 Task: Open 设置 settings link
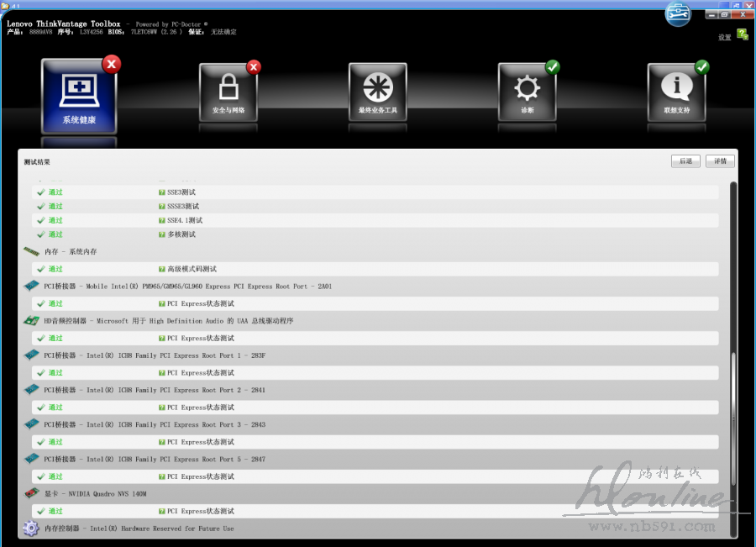coord(725,37)
